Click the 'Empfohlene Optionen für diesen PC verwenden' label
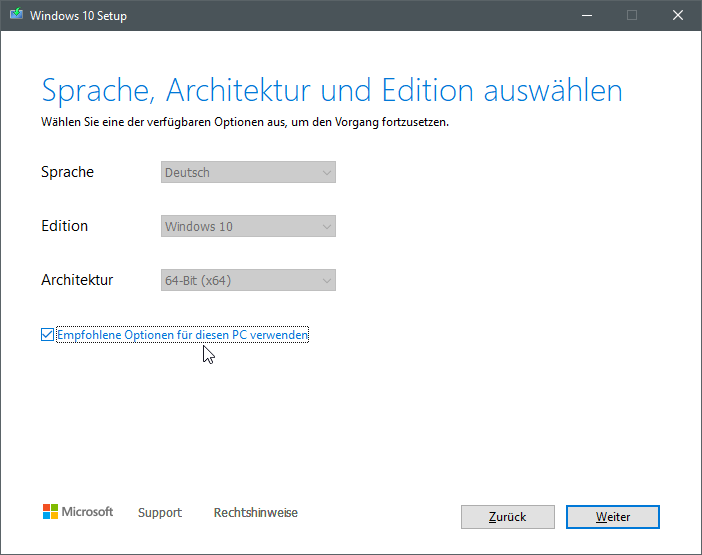The height and width of the screenshot is (555, 702). click(183, 335)
